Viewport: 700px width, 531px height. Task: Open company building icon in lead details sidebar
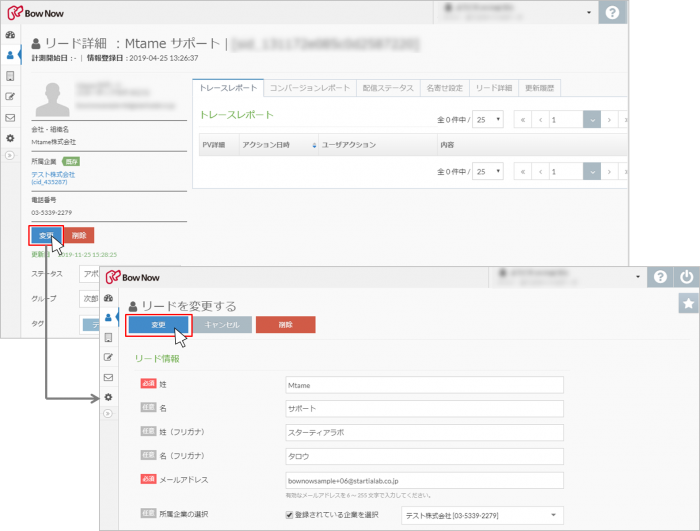pyautogui.click(x=10, y=76)
